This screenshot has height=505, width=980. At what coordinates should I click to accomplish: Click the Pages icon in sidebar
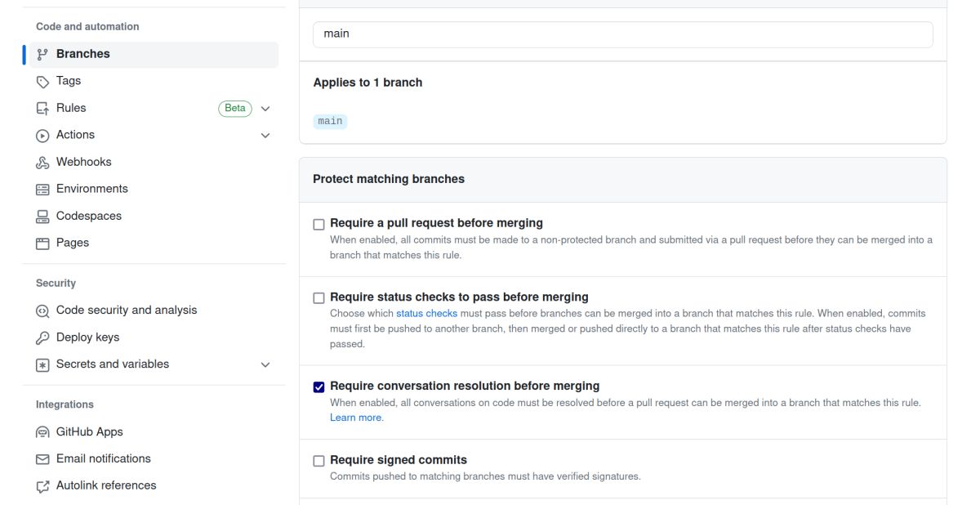point(42,244)
